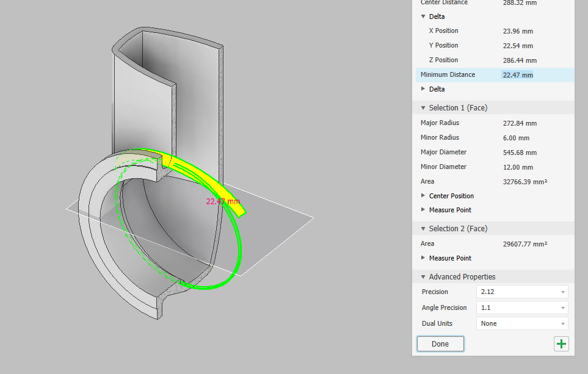
Task: Click the green plus to add another measurement
Action: tap(561, 343)
